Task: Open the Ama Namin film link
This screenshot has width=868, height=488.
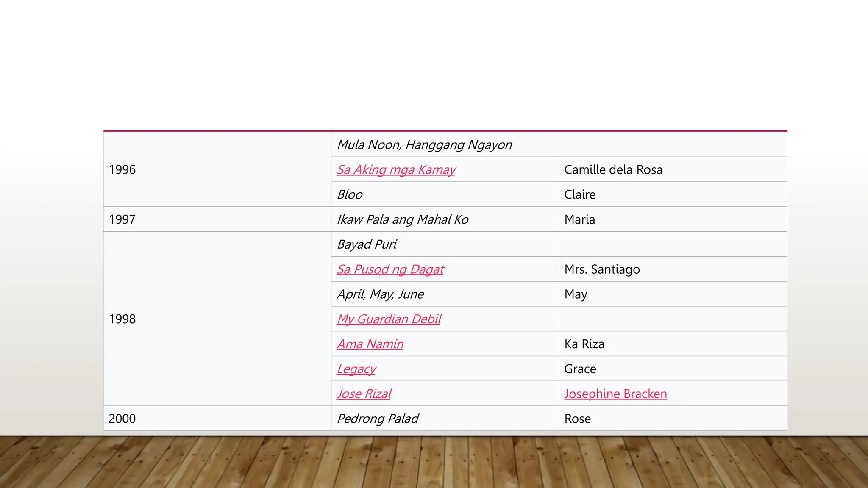Action: [x=370, y=344]
